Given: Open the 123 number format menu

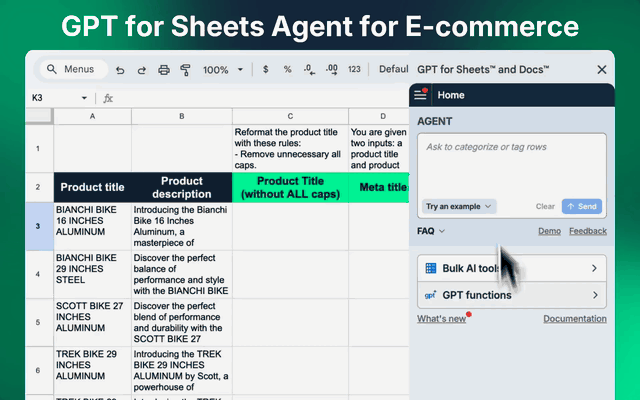Looking at the screenshot, I should (x=354, y=69).
